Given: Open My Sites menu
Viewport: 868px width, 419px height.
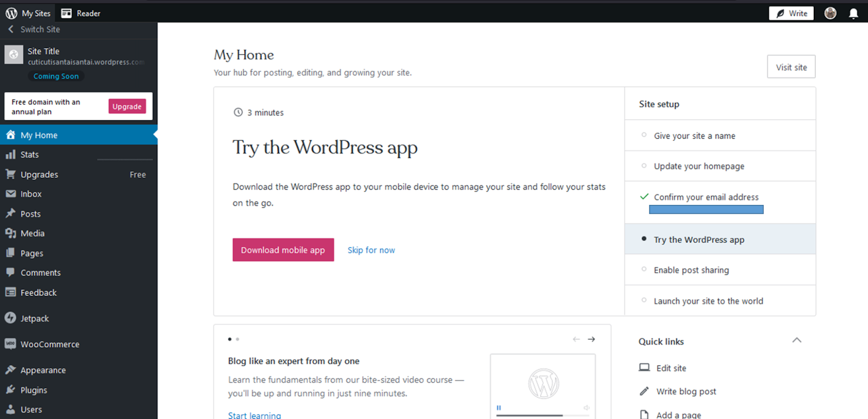Looking at the screenshot, I should pos(28,13).
